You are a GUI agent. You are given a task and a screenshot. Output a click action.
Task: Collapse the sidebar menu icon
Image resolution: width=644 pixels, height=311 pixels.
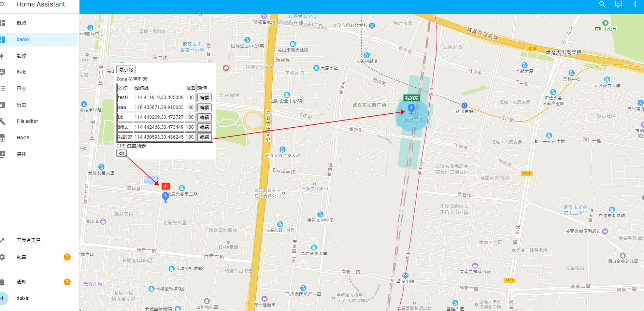(x=2, y=4)
